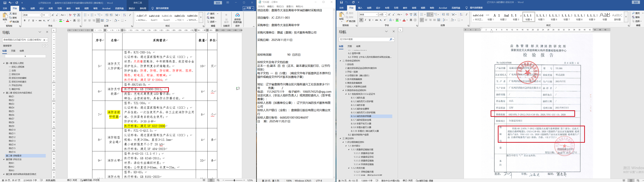Open the 表设计 tab in the left Word window
Screen dimensions: 644x182
click(x=132, y=8)
